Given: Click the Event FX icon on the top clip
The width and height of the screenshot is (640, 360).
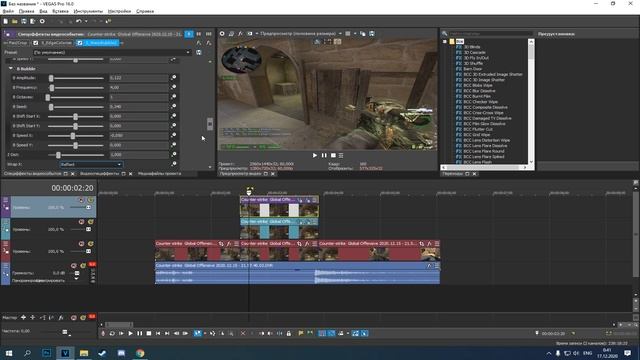Looking at the screenshot, I should (x=308, y=200).
